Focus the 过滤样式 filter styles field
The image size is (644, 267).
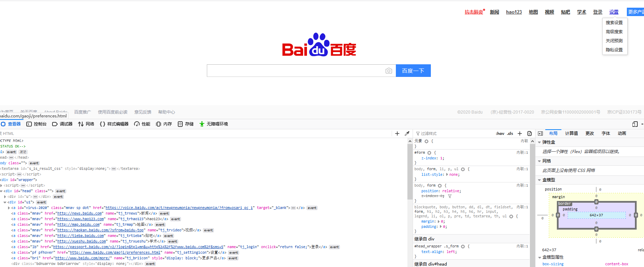(455, 133)
